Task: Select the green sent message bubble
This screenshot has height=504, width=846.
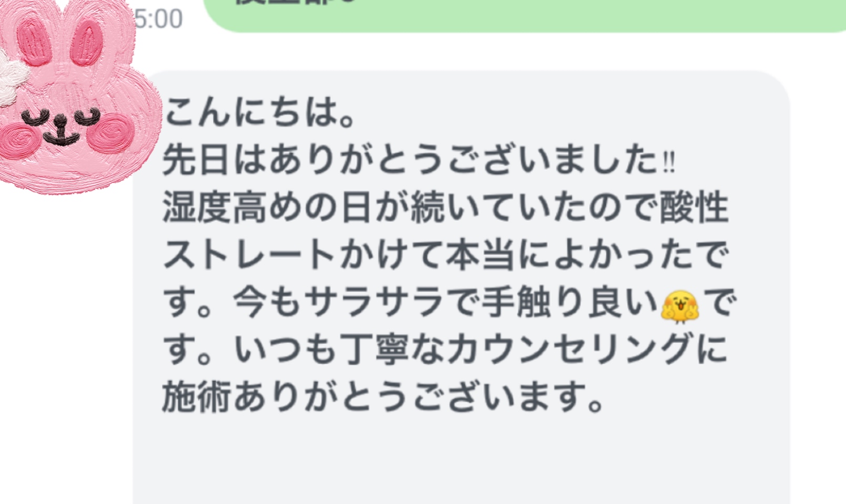Action: tap(524, 16)
